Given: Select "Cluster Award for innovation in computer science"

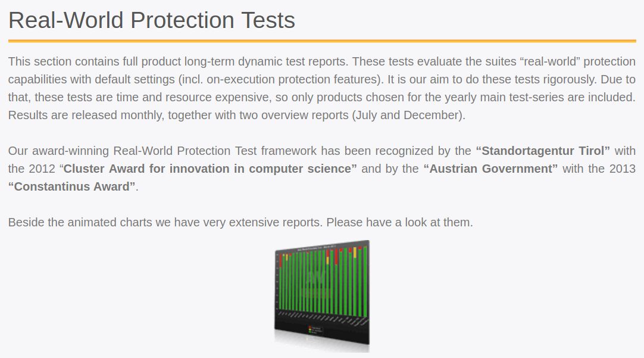Looking at the screenshot, I should [210, 169].
